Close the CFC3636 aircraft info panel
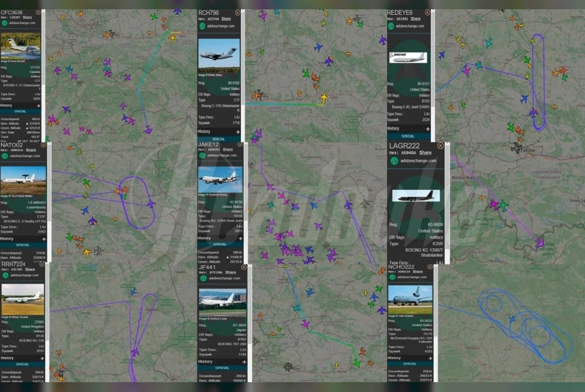Screen dimensions: 585x392 click(x=38, y=13)
